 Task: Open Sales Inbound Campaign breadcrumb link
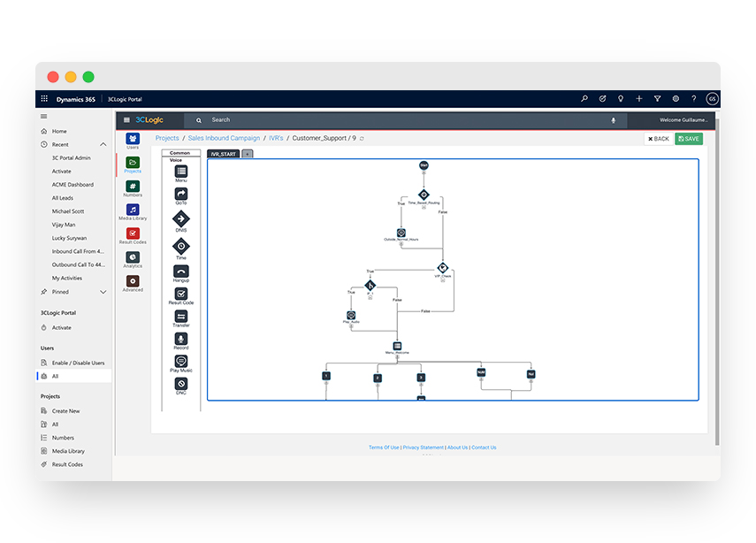tap(224, 138)
